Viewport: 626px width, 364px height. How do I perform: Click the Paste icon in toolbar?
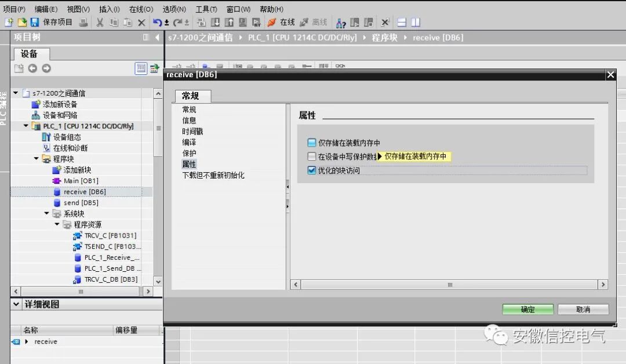pos(128,23)
